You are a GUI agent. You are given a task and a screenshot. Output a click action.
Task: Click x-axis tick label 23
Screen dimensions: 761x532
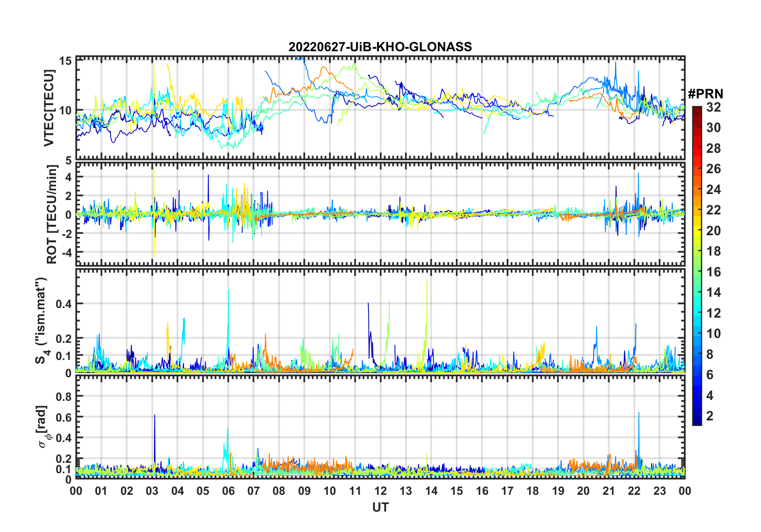(x=659, y=491)
